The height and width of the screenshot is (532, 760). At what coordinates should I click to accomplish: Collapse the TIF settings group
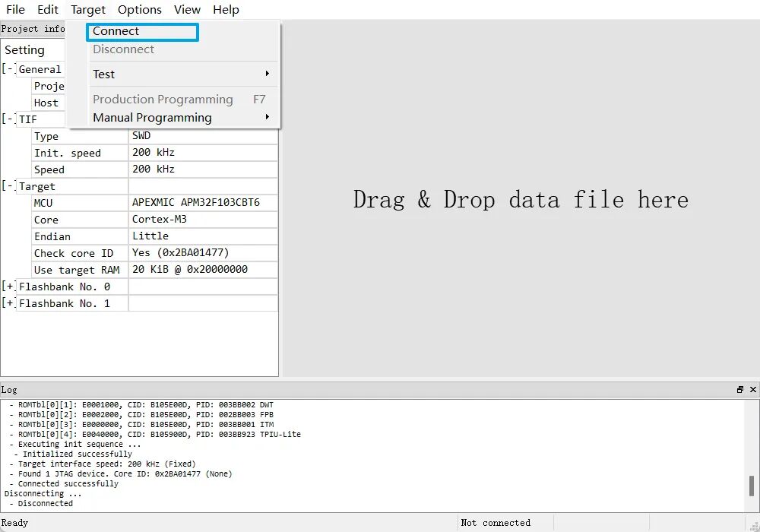pyautogui.click(x=8, y=119)
